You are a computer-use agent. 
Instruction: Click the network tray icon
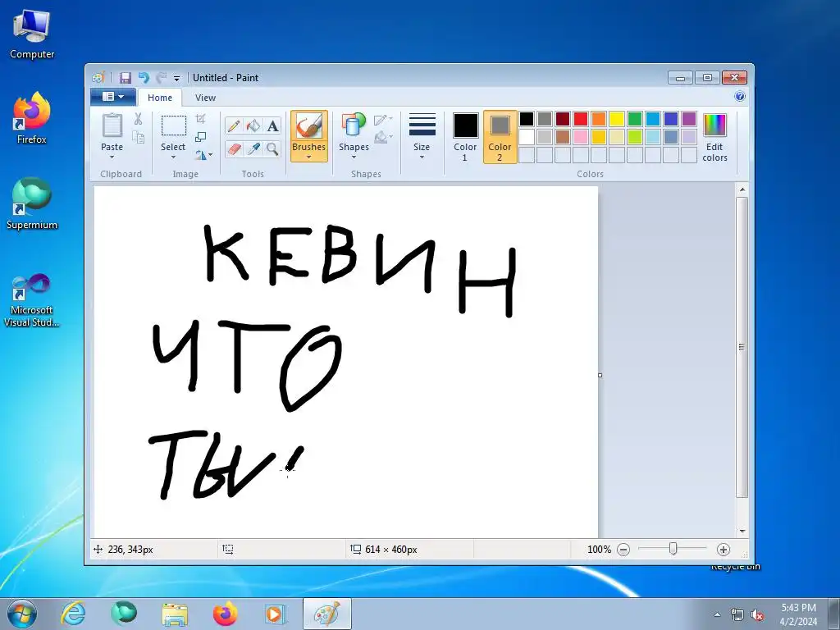[737, 615]
